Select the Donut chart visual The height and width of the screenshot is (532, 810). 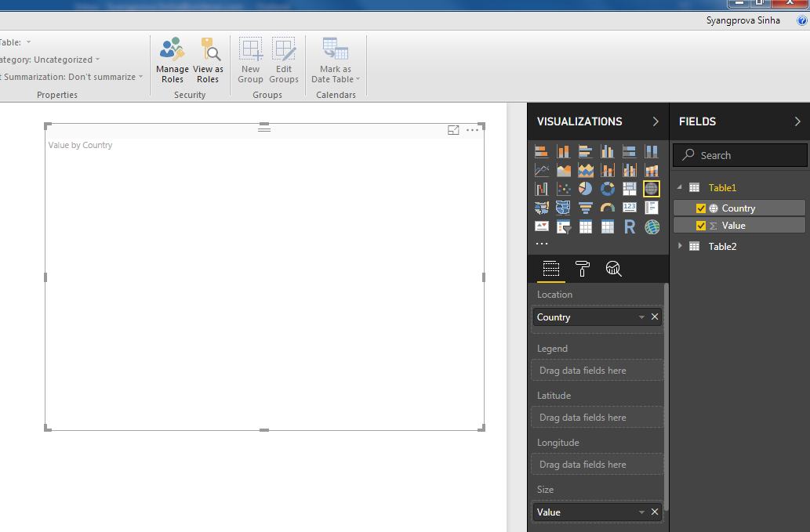(x=608, y=189)
